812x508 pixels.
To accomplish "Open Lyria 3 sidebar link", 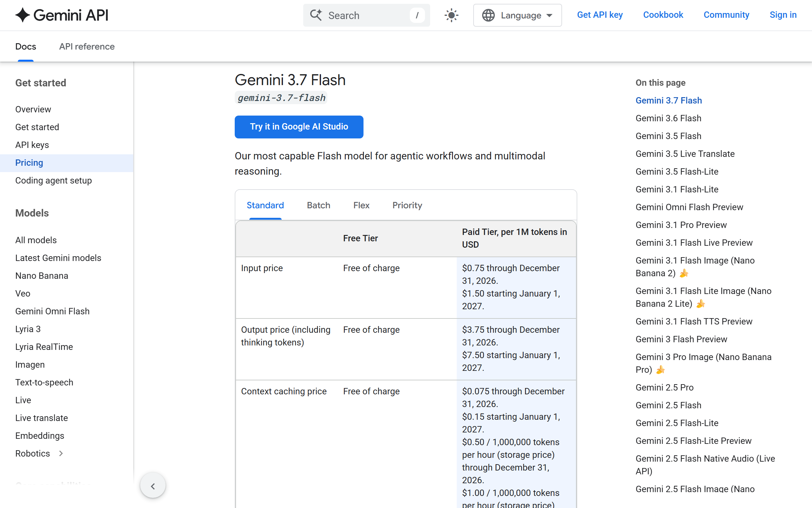I will click(28, 329).
